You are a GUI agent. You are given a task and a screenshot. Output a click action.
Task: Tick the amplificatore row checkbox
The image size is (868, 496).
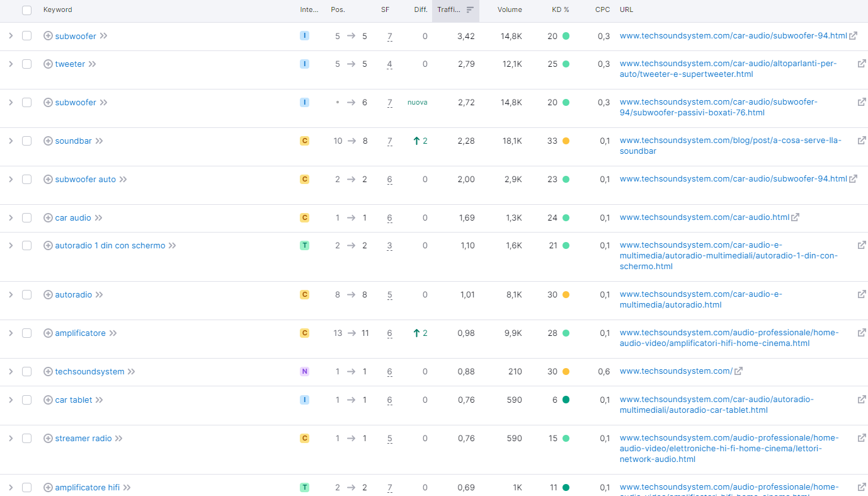(x=26, y=333)
